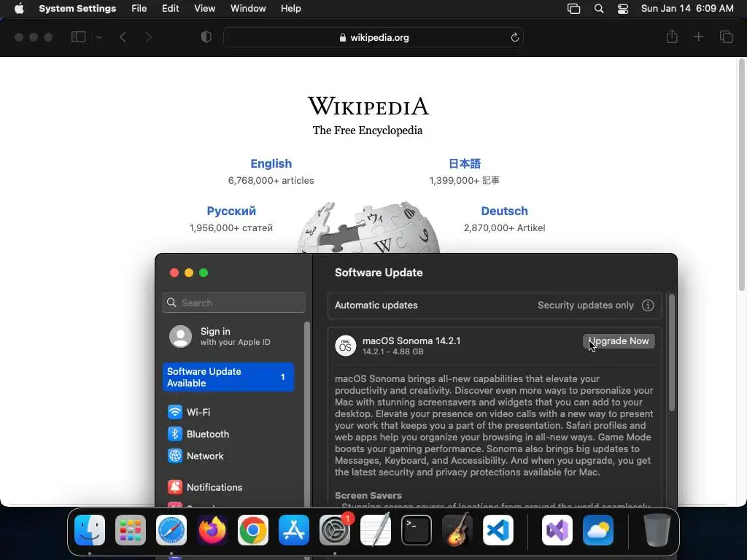Image resolution: width=747 pixels, height=560 pixels.
Task: Expand Safari tab group dropdown arrow
Action: pos(99,37)
